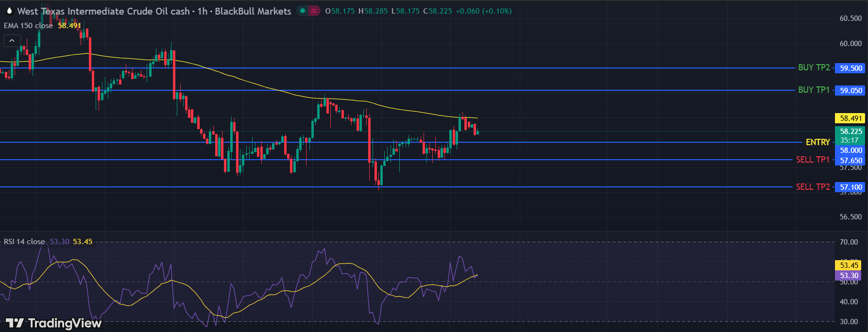Viewport: 868px width, 332px height.
Task: Select the yellow ENTRY line label
Action: [x=817, y=142]
